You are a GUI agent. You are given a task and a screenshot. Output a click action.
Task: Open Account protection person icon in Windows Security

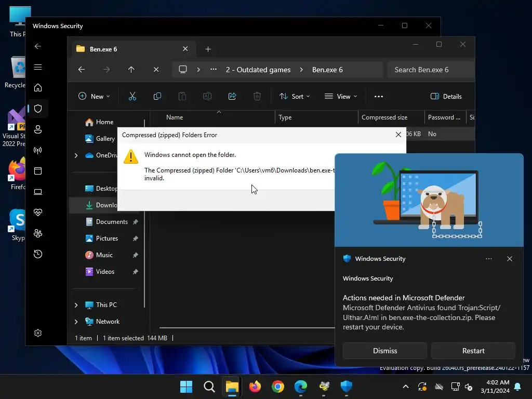[38, 129]
